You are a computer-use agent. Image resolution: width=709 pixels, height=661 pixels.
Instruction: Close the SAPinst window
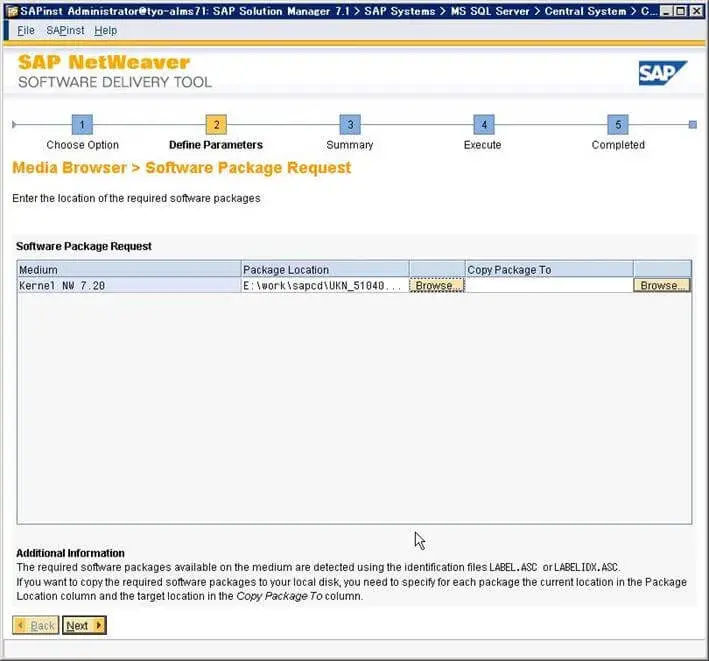tap(696, 11)
